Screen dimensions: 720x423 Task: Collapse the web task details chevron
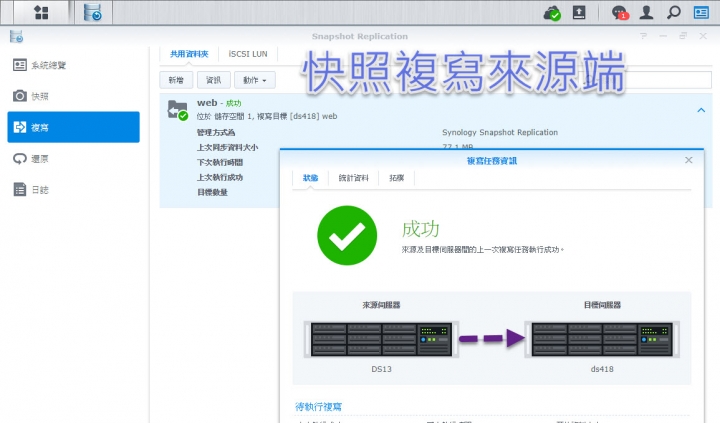pyautogui.click(x=701, y=110)
